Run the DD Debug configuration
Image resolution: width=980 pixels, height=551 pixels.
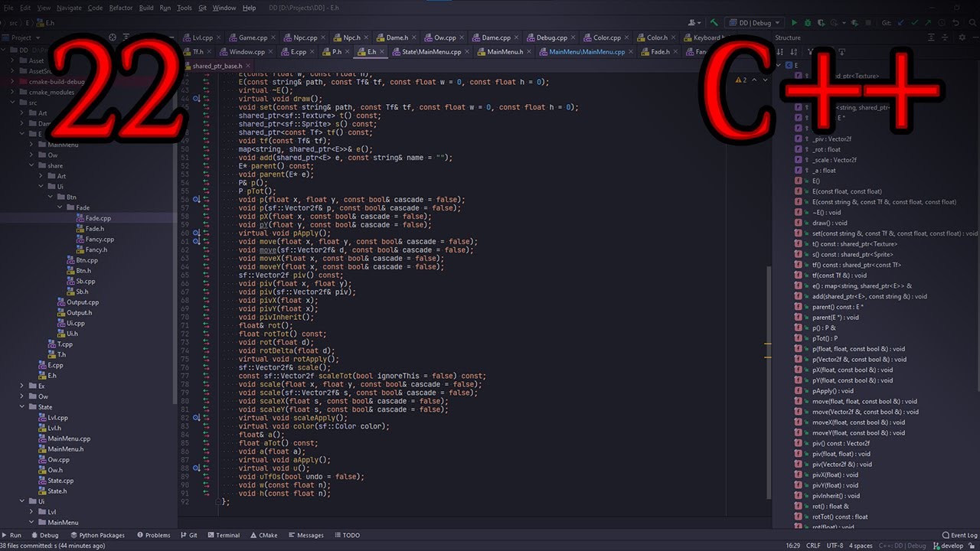(x=794, y=23)
